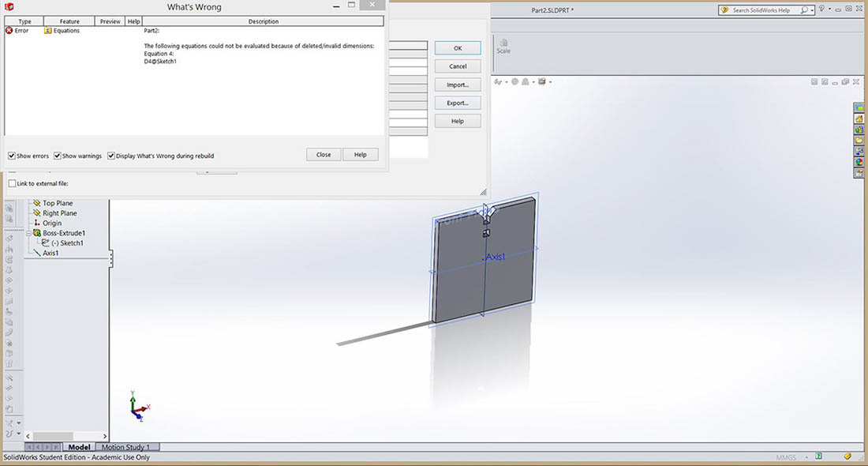The image size is (868, 466).
Task: Select Top Plane in the feature tree
Action: pos(58,203)
